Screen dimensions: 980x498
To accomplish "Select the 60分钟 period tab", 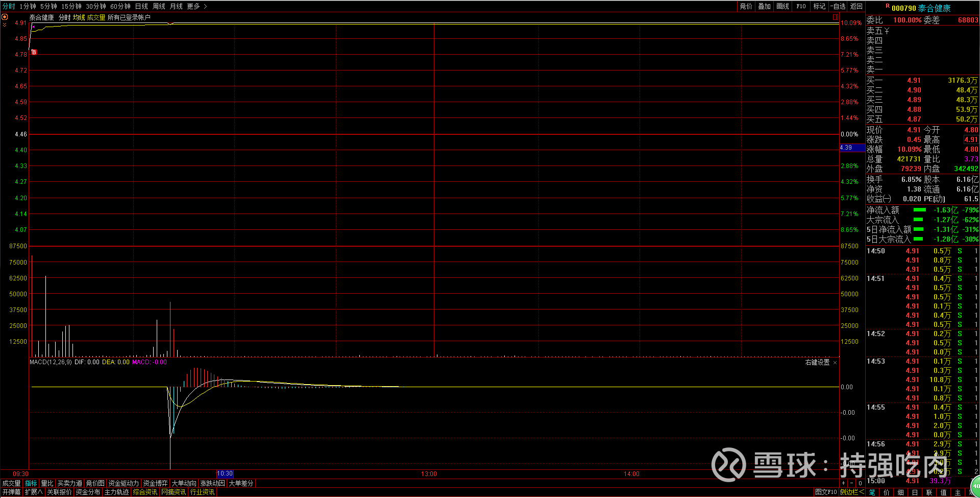I will tap(120, 6).
